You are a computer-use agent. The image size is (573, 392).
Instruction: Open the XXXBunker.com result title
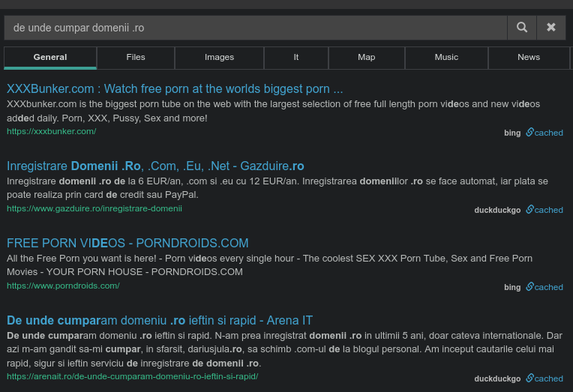175,88
